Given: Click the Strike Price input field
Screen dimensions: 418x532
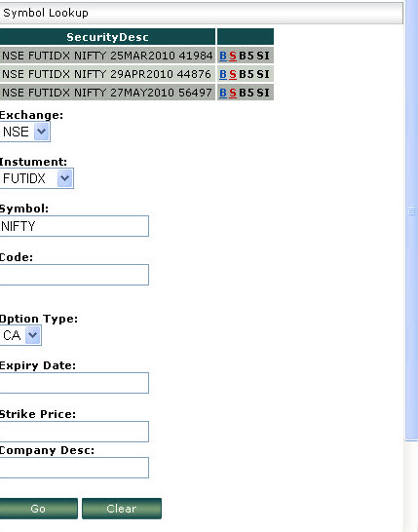Looking at the screenshot, I should (x=74, y=432).
